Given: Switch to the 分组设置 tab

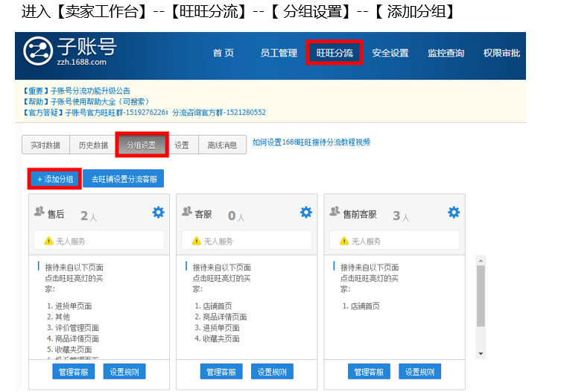Looking at the screenshot, I should pos(141,145).
